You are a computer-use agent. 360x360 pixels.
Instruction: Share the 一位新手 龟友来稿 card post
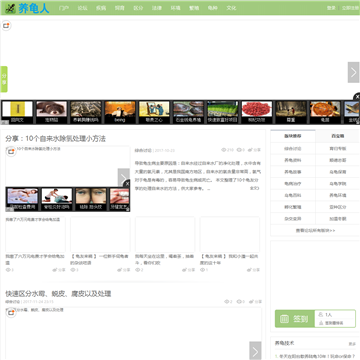pos(123,270)
